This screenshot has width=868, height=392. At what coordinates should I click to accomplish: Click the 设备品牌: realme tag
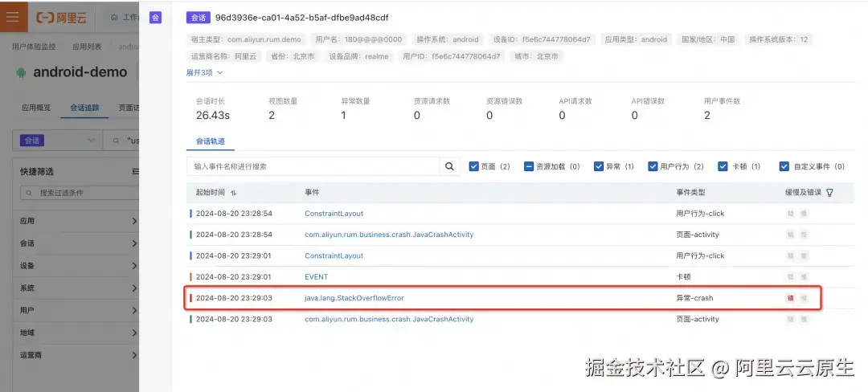pyautogui.click(x=358, y=56)
